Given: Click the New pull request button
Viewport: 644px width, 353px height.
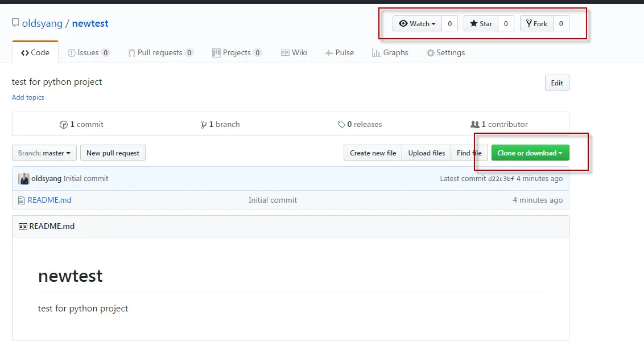Looking at the screenshot, I should [x=113, y=153].
